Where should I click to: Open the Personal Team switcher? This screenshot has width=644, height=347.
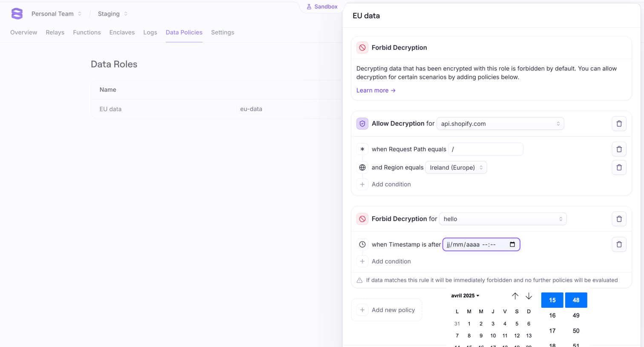pos(56,14)
